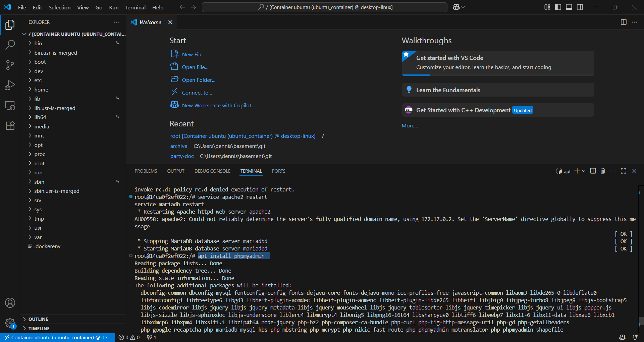644x342 pixels.
Task: Maximize the panel to full size
Action: pos(624,171)
